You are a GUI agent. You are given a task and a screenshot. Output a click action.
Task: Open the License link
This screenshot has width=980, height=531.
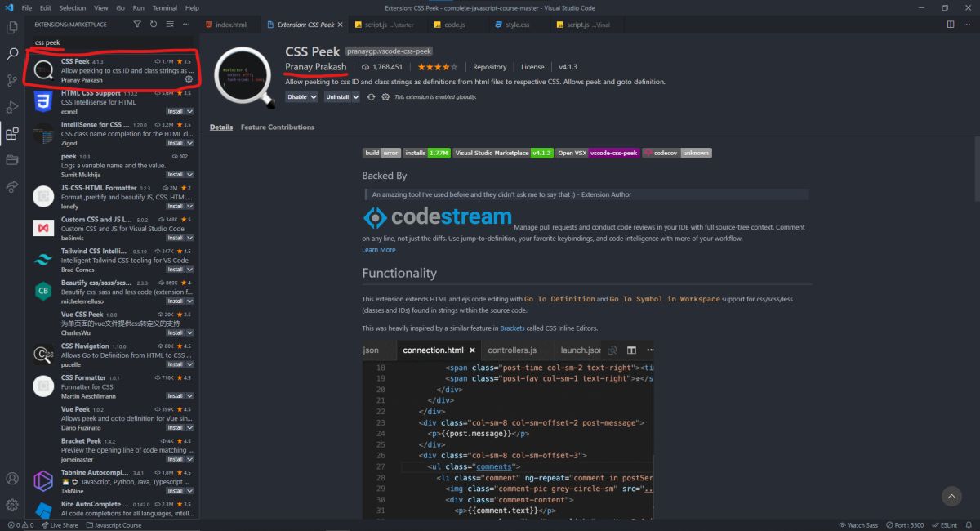coord(532,67)
